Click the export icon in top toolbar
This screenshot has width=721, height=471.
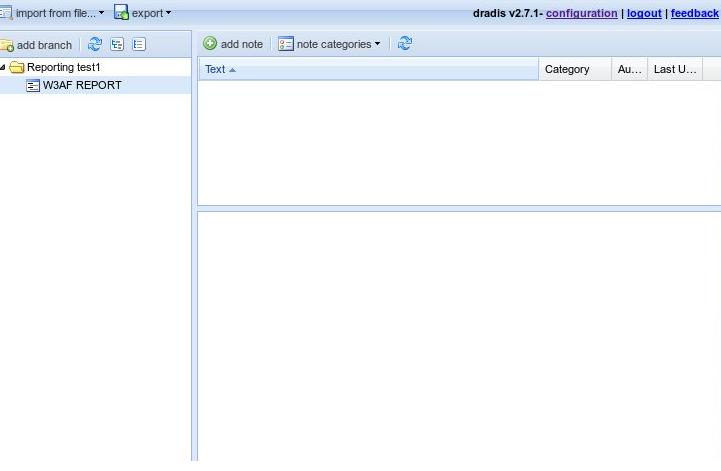click(121, 13)
